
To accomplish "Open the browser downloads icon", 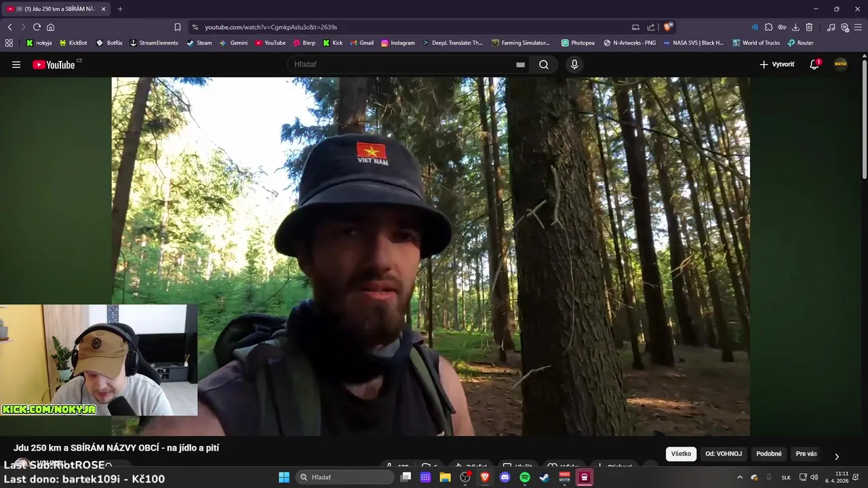I will 795,27.
